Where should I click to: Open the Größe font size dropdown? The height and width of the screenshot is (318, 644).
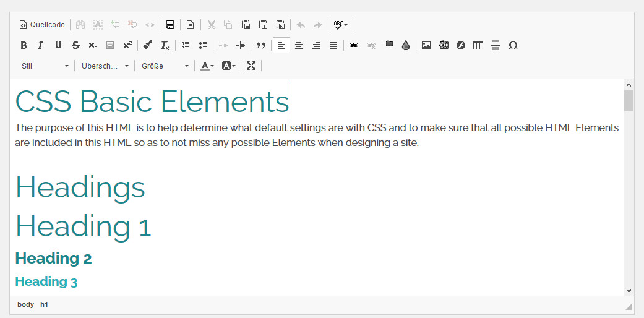(165, 66)
